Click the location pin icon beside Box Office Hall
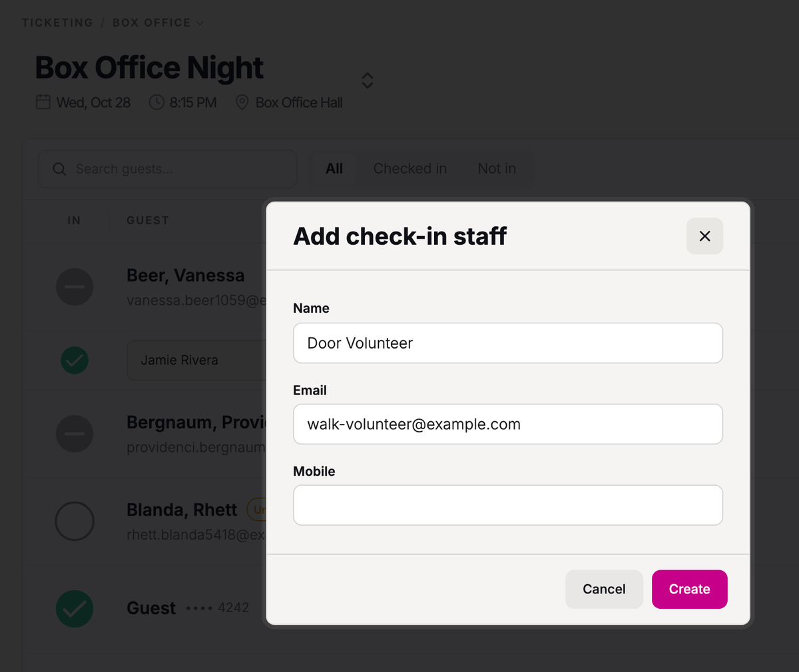This screenshot has height=672, width=799. click(242, 102)
